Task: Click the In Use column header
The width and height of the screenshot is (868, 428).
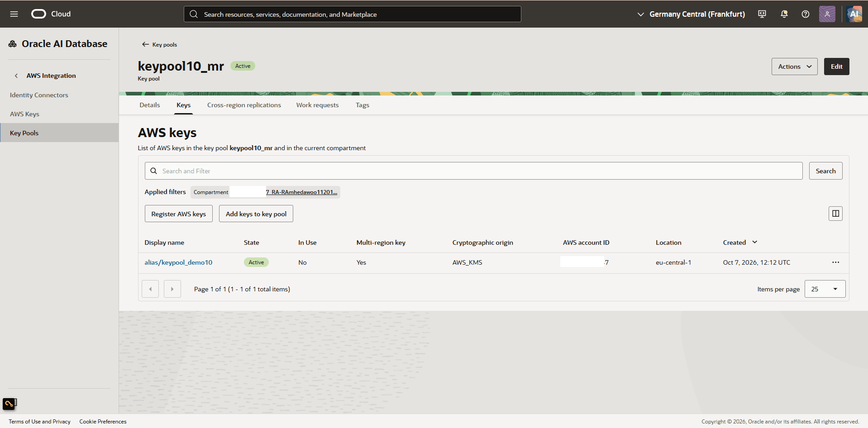Action: point(307,243)
